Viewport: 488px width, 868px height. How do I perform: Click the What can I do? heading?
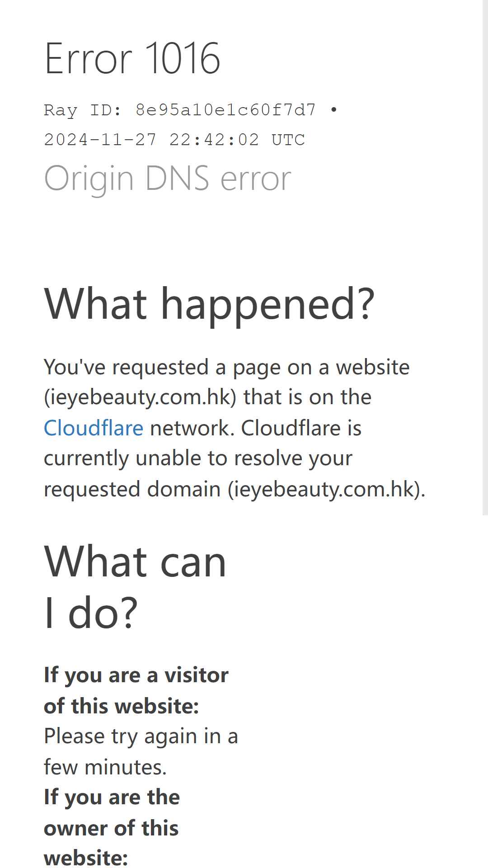coord(135,587)
